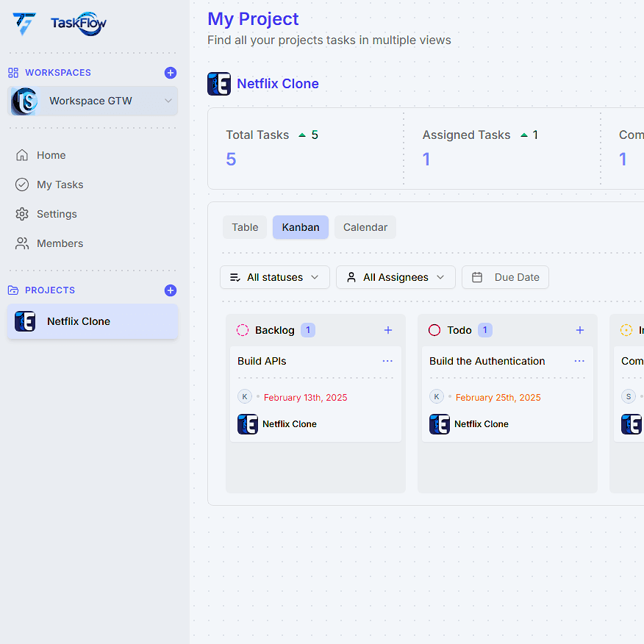The width and height of the screenshot is (644, 644).
Task: Click the Members people icon
Action: click(22, 243)
